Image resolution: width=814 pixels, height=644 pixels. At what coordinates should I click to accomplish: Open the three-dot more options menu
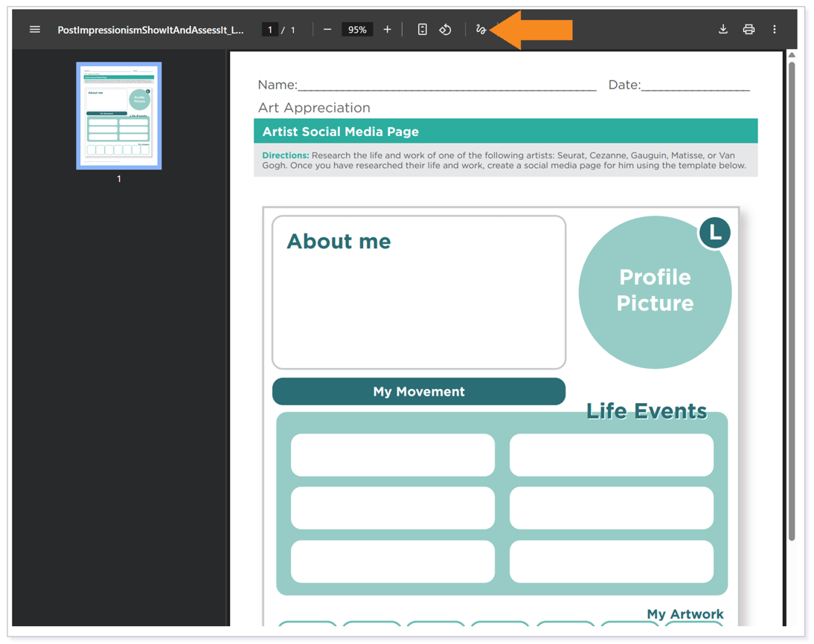point(775,29)
